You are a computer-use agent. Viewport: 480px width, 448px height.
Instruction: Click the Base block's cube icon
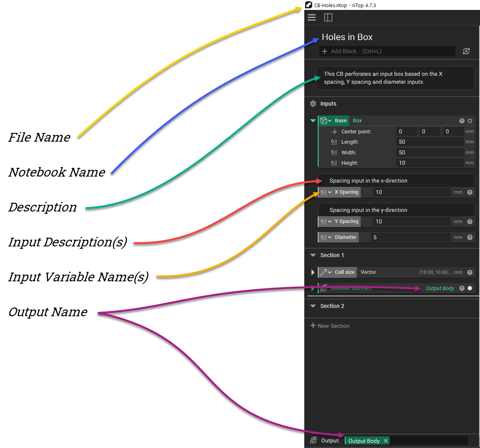324,121
